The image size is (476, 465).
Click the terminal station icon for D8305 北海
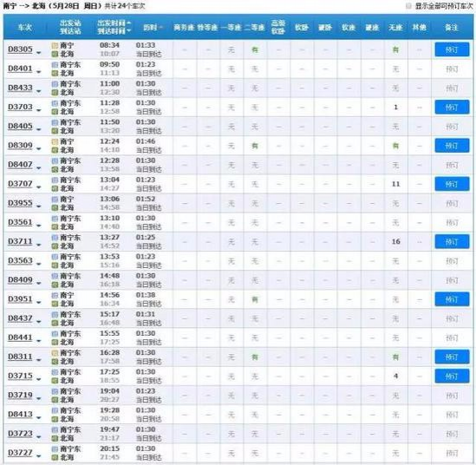(55, 54)
